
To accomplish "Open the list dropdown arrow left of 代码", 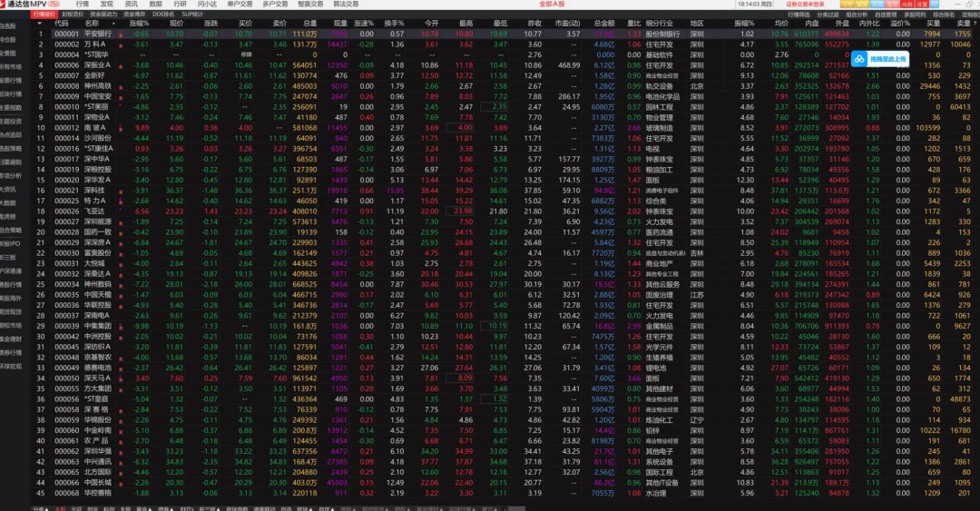I will tap(39, 23).
